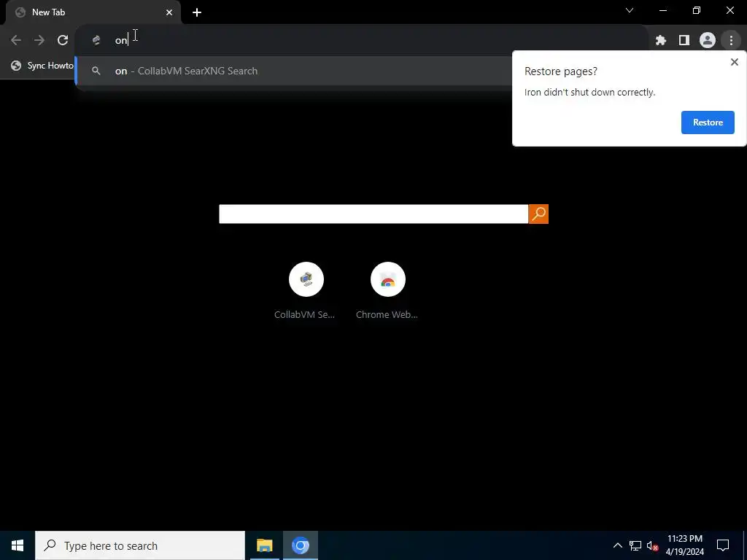Dismiss the Restore pages popup
This screenshot has height=560, width=747.
[x=734, y=62]
